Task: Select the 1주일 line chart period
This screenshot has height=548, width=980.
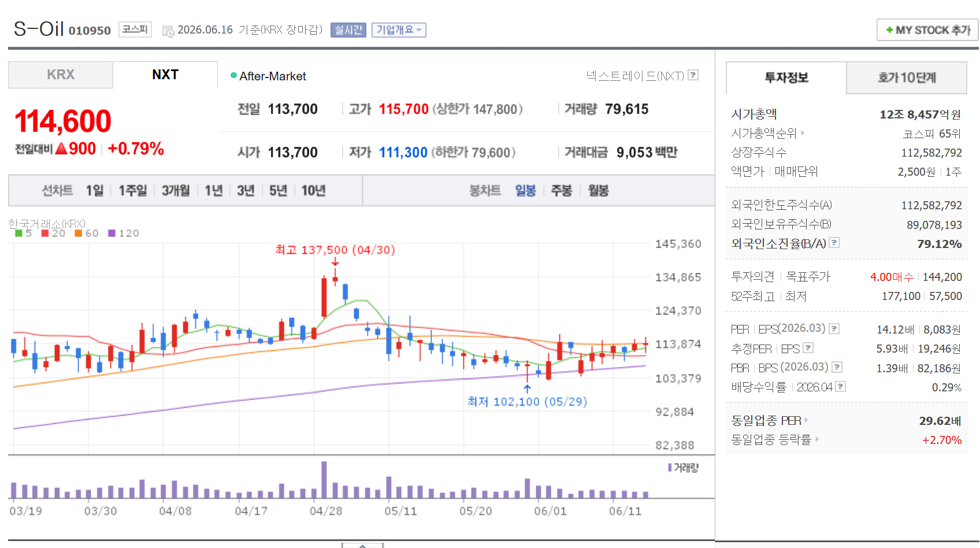Action: tap(133, 191)
